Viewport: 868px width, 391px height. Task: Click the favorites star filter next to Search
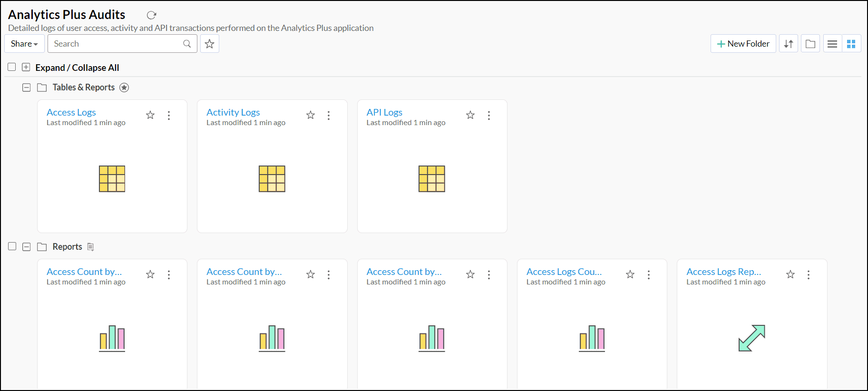coord(209,44)
